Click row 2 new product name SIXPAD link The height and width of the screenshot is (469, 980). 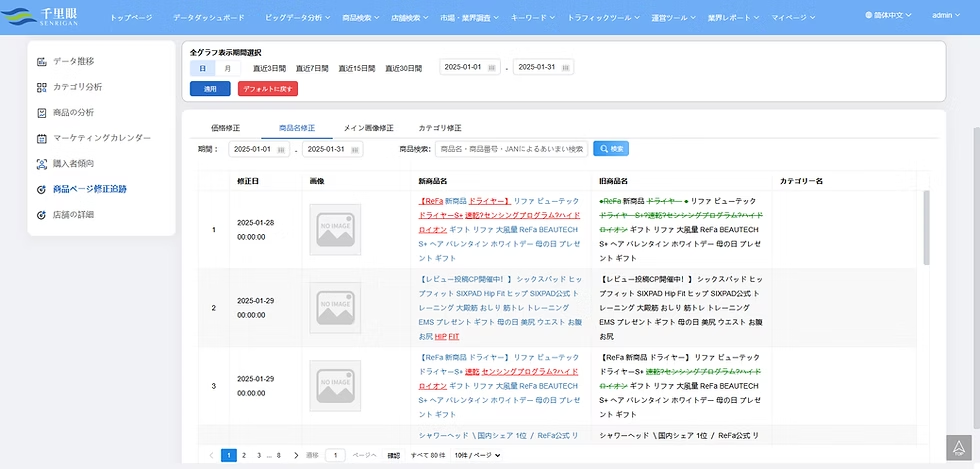pos(499,308)
